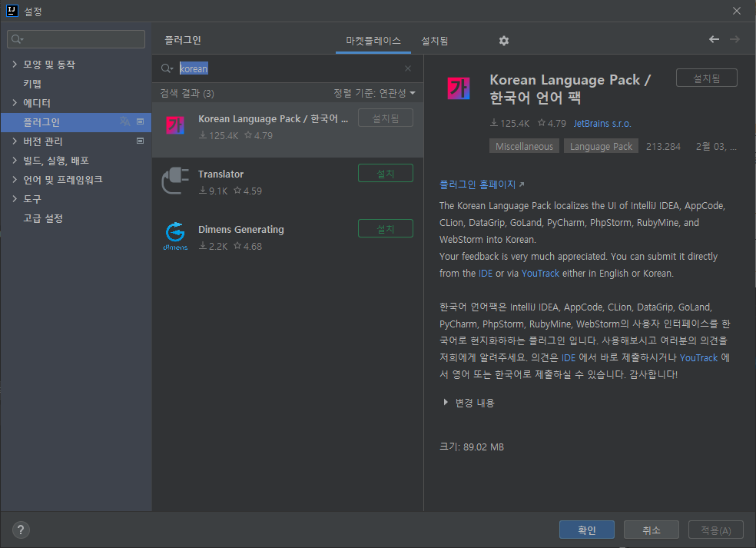The image size is (756, 548).
Task: Install the Translator plugin
Action: coord(385,173)
